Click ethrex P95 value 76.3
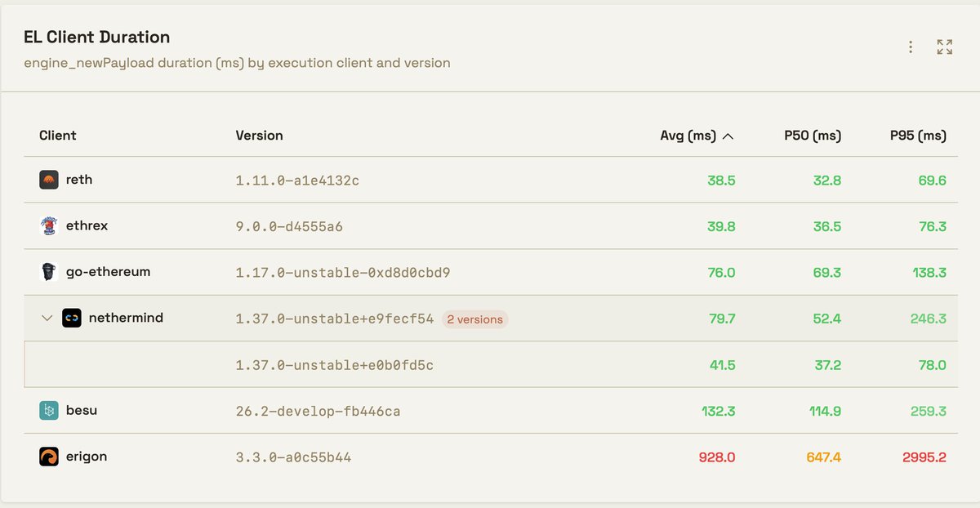 (x=933, y=226)
